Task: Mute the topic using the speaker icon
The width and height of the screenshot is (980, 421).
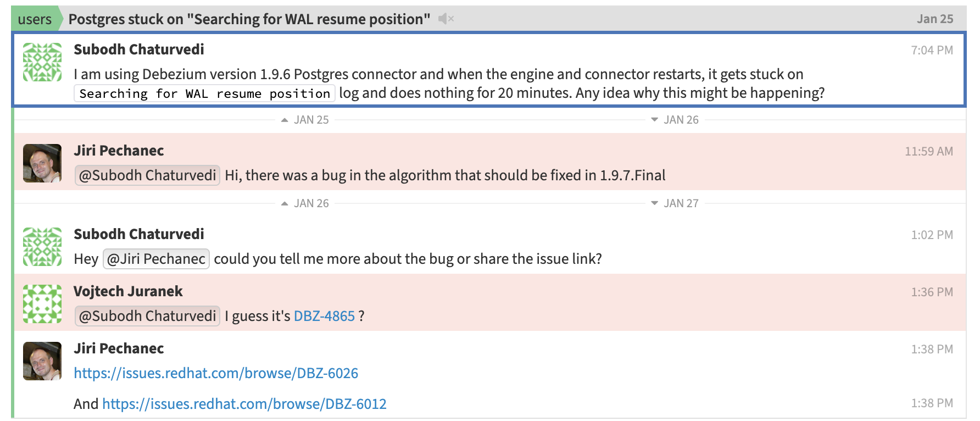Action: (x=446, y=18)
